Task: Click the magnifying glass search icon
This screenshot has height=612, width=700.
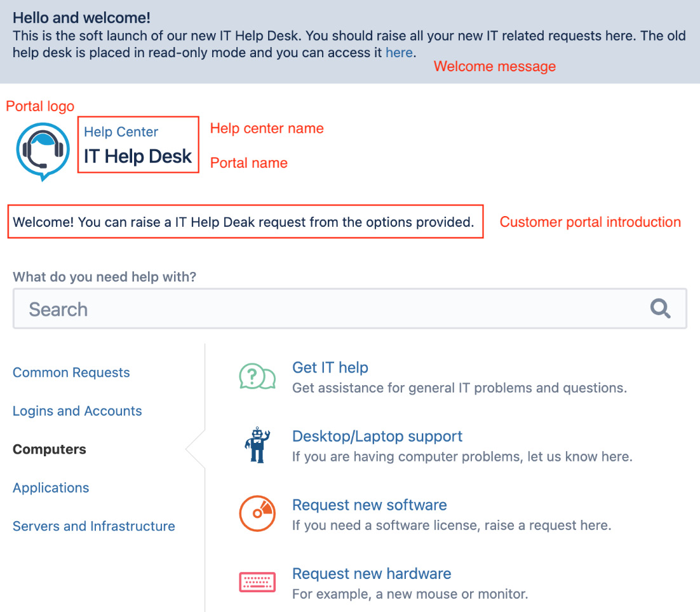Action: [661, 309]
